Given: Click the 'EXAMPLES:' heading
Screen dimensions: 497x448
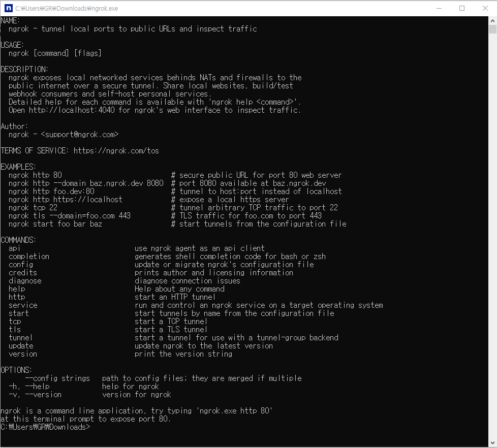Looking at the screenshot, I should click(x=18, y=167).
